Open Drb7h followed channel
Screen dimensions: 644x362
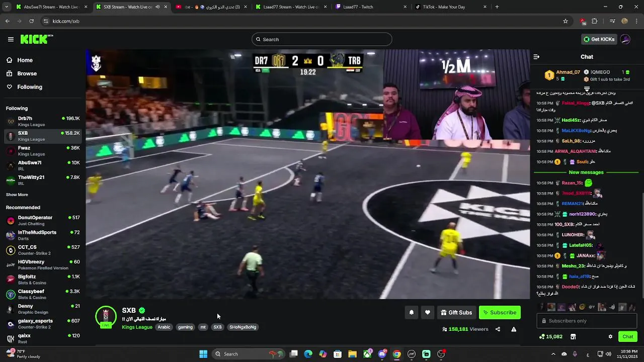[x=43, y=121]
